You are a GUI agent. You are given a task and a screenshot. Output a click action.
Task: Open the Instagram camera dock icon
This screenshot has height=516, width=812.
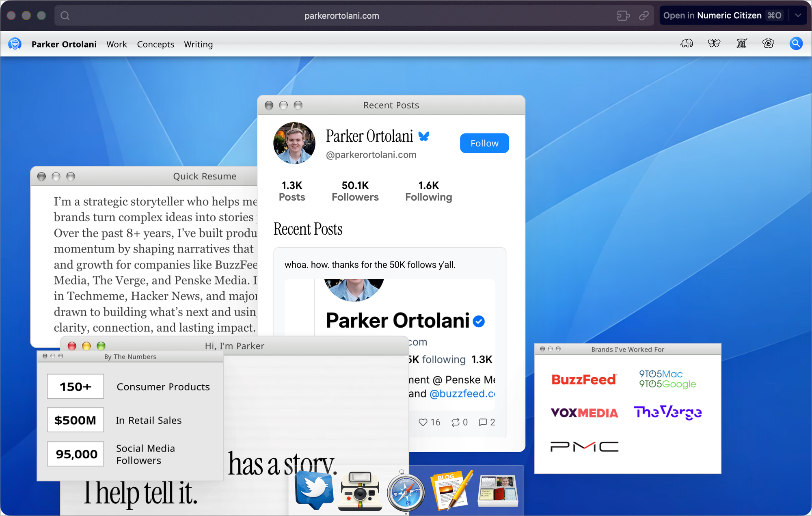pyautogui.click(x=360, y=491)
